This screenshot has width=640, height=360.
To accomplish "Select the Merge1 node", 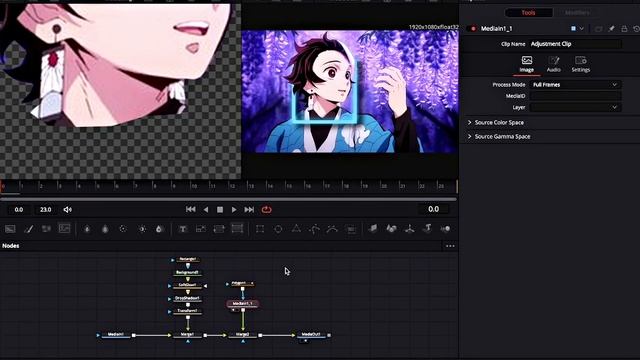I will coord(188,335).
